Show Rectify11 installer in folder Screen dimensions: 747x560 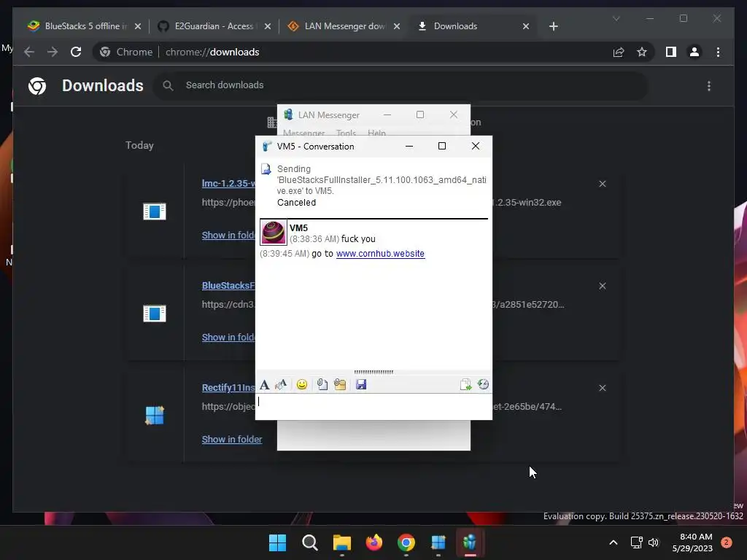(x=232, y=439)
